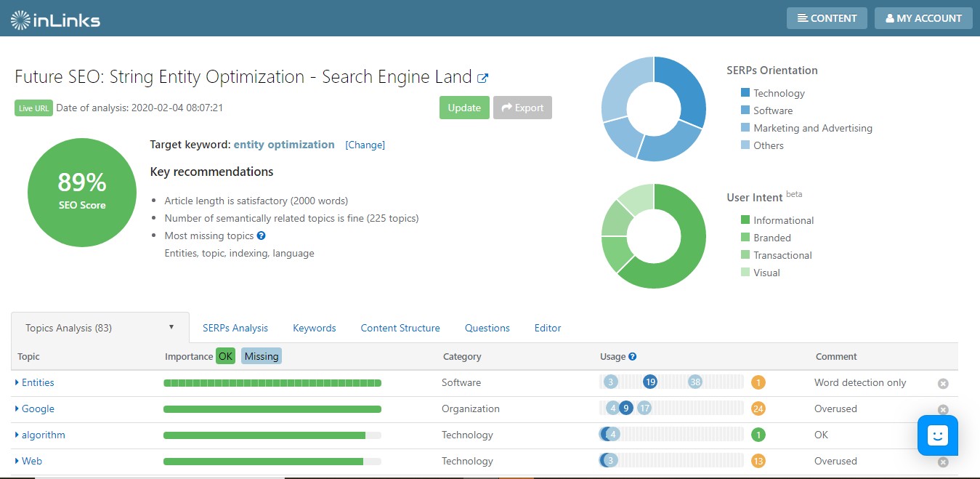Toggle the OK importance filter

(225, 356)
